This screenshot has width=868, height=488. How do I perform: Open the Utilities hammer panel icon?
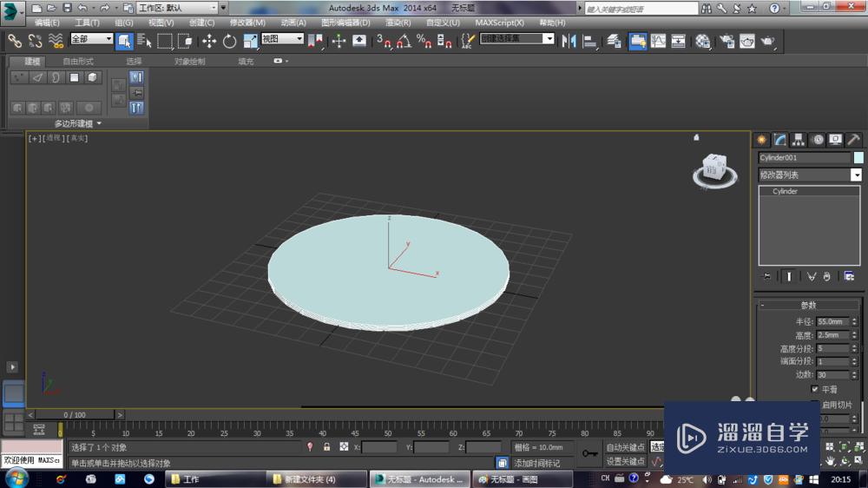[x=854, y=140]
